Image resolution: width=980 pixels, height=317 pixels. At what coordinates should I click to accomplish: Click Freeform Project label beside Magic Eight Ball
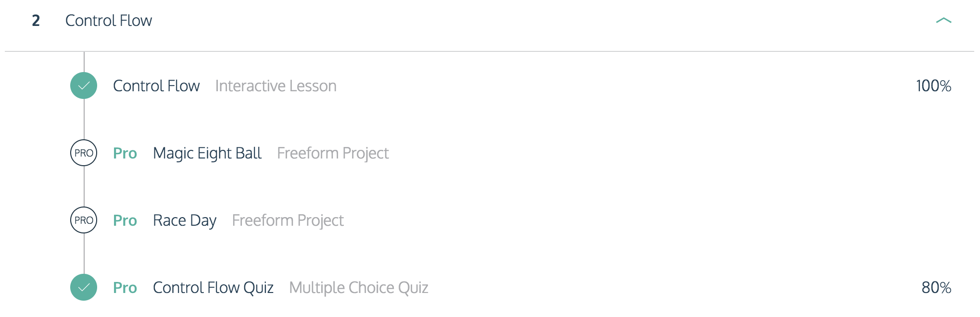(x=333, y=153)
